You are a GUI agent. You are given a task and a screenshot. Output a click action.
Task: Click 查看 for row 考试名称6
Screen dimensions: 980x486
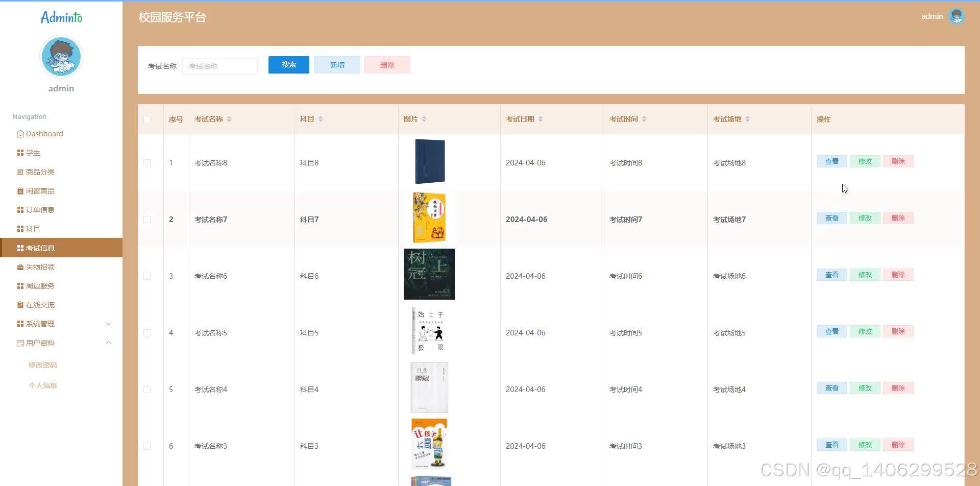[x=832, y=275]
